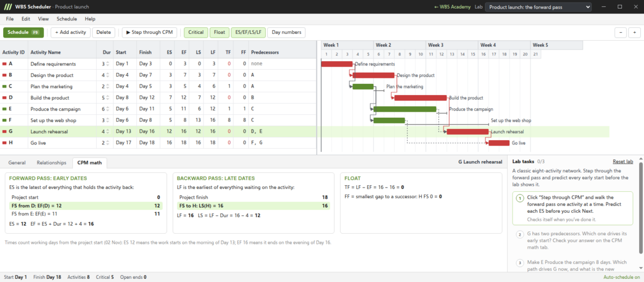The image size is (644, 282).
Task: Adjust duration stepper for Produce the campaign
Action: point(107,109)
